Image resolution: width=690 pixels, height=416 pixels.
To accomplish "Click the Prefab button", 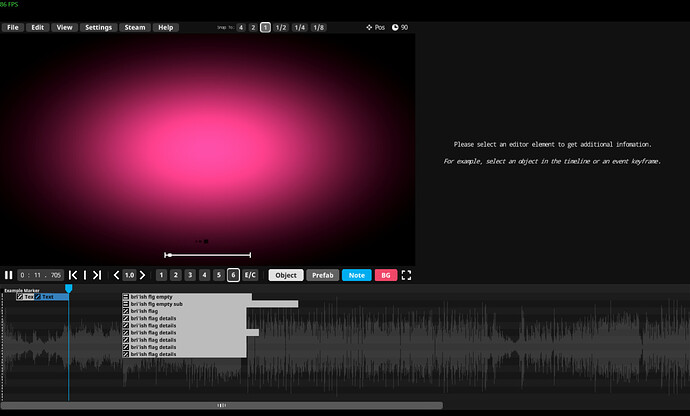I will 322,275.
